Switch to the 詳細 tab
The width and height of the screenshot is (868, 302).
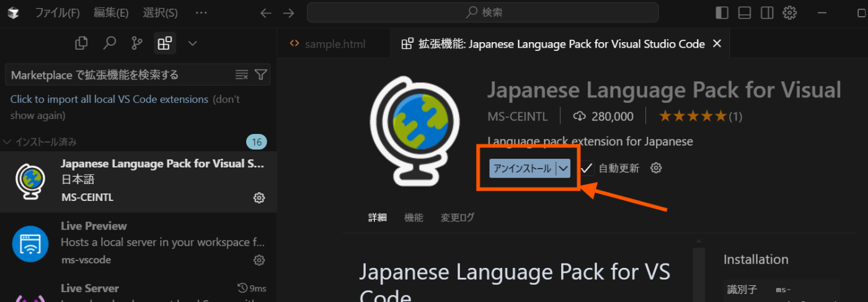[378, 218]
